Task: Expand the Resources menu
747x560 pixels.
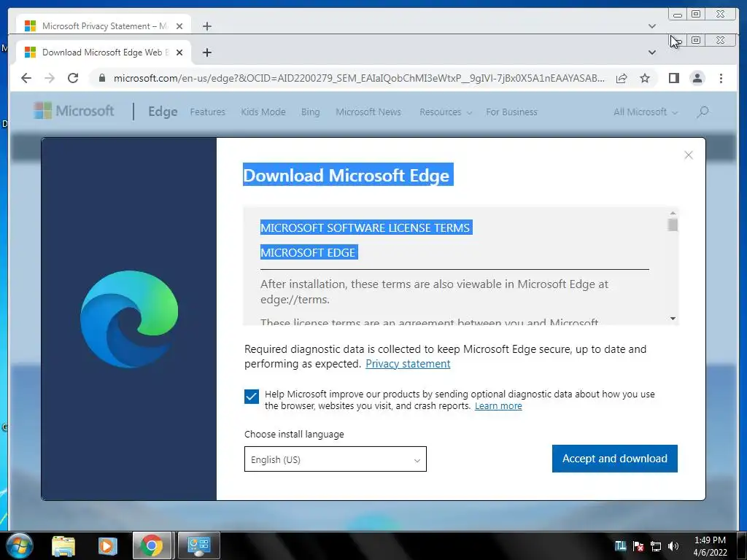Action: coord(446,112)
